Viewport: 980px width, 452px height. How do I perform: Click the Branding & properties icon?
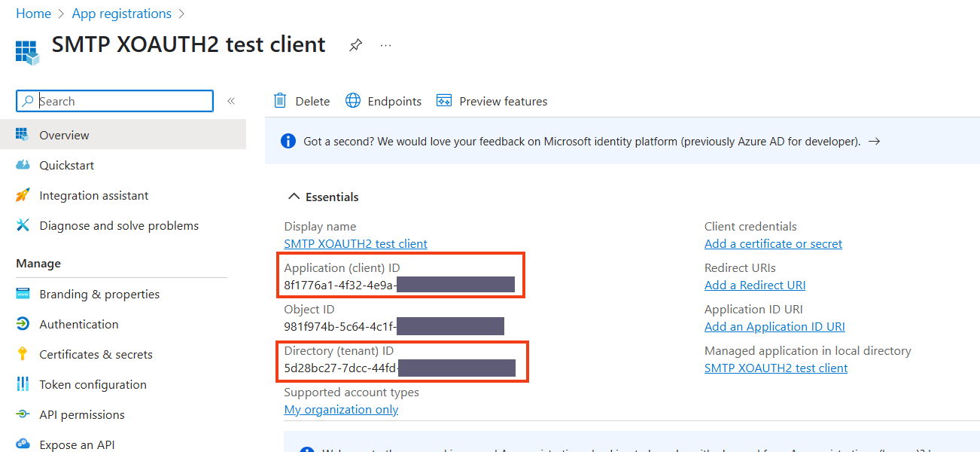23,294
